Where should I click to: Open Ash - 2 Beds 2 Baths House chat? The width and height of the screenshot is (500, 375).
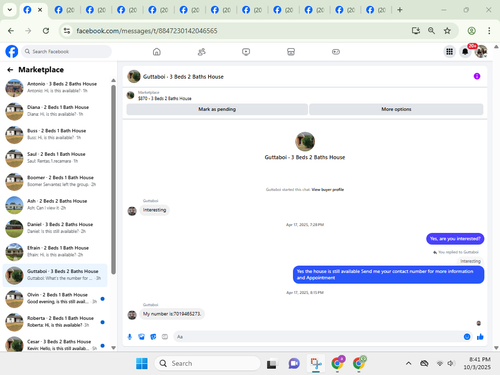(x=55, y=205)
